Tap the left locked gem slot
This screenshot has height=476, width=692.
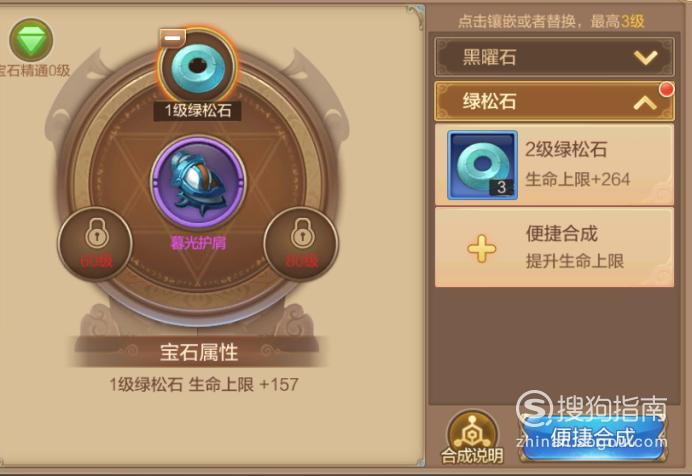95,244
